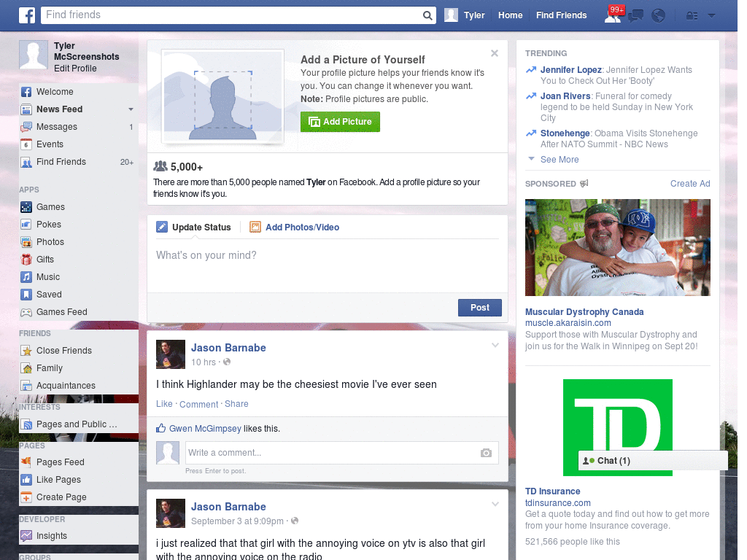Open Find Friends sidebar item
Viewport: 747px width, 560px height.
point(79,162)
